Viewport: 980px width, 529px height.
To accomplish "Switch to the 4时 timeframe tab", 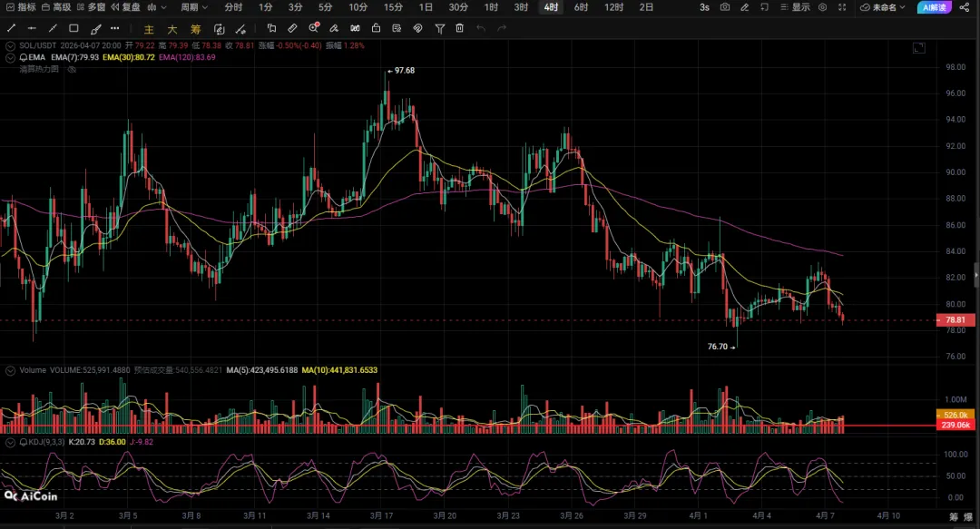I will click(x=551, y=7).
